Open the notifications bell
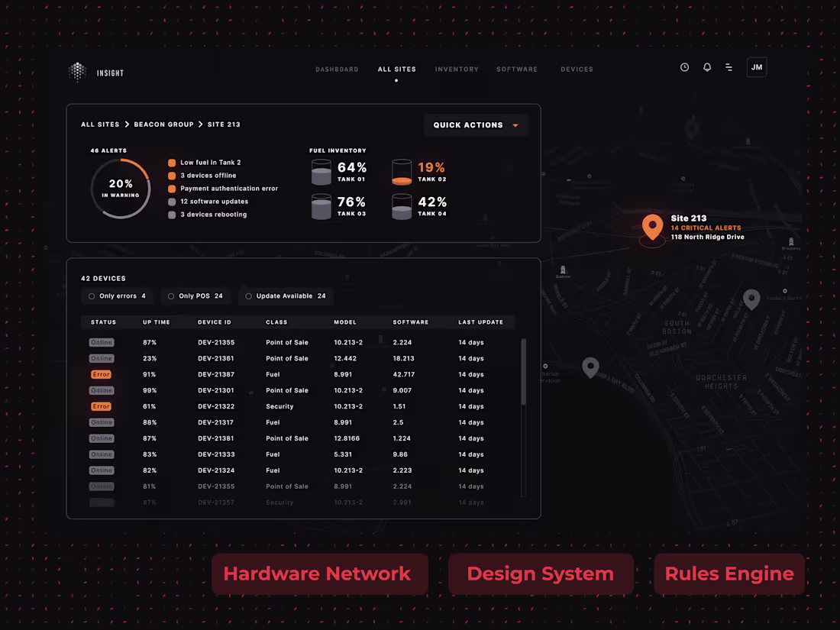The image size is (840, 630). click(x=707, y=67)
